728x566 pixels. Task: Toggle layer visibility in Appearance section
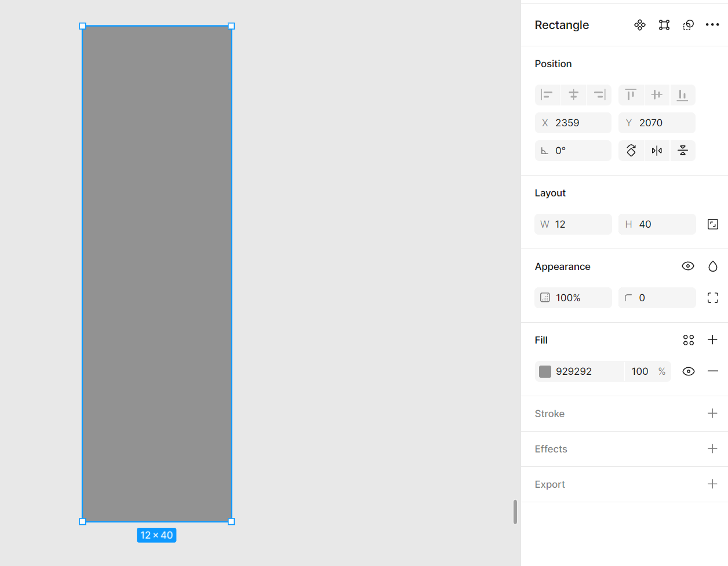pyautogui.click(x=687, y=266)
